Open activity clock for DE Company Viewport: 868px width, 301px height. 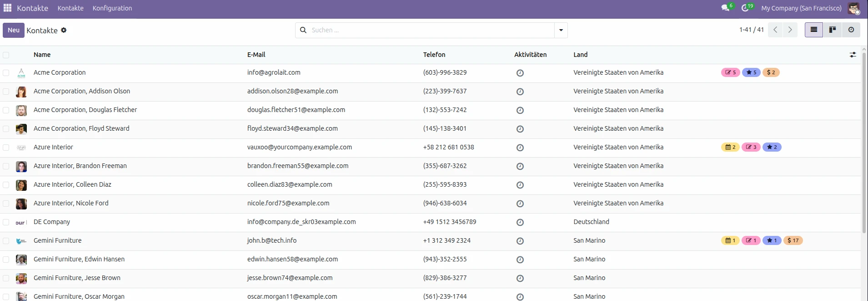[x=520, y=222]
